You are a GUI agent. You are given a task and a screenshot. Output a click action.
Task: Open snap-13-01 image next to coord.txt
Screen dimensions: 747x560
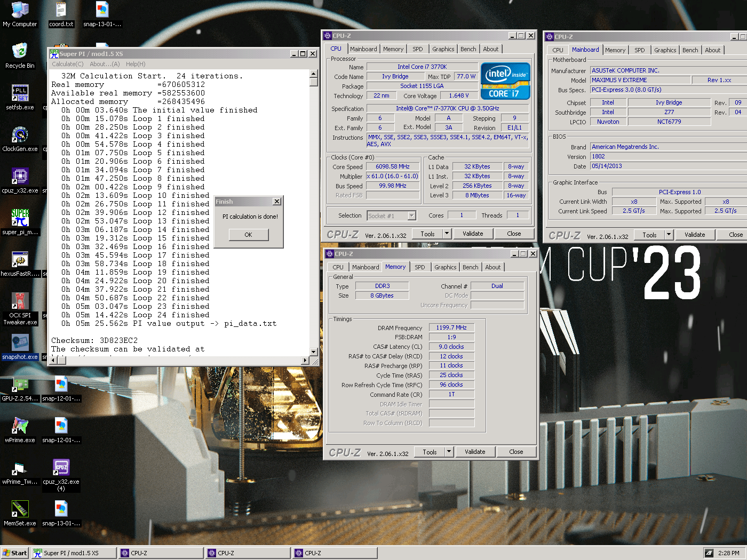tap(102, 14)
